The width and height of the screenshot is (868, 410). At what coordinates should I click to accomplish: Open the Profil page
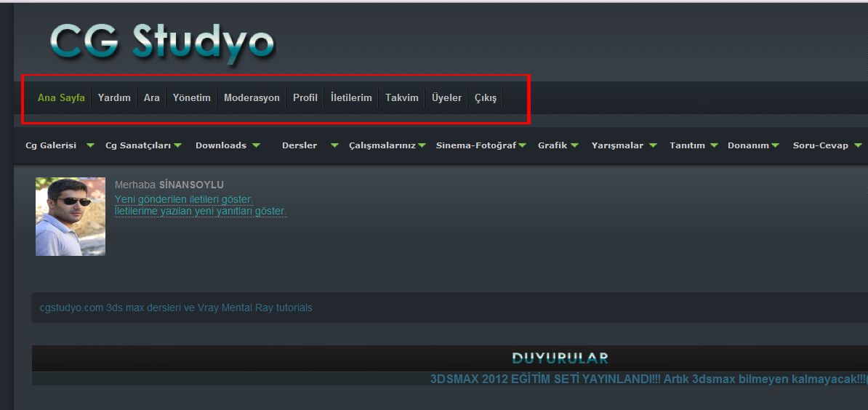click(305, 98)
